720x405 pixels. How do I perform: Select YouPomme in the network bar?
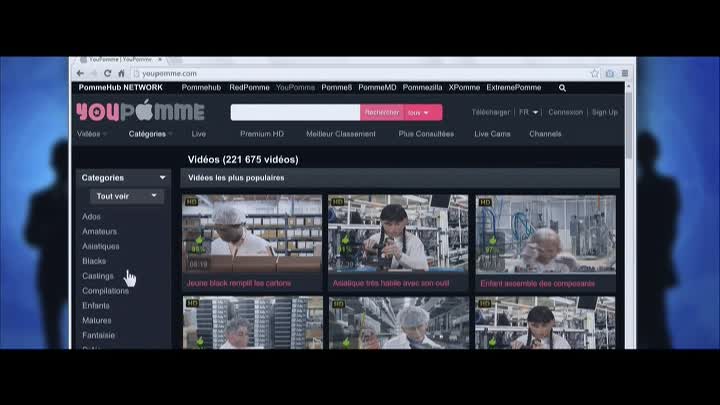[295, 87]
